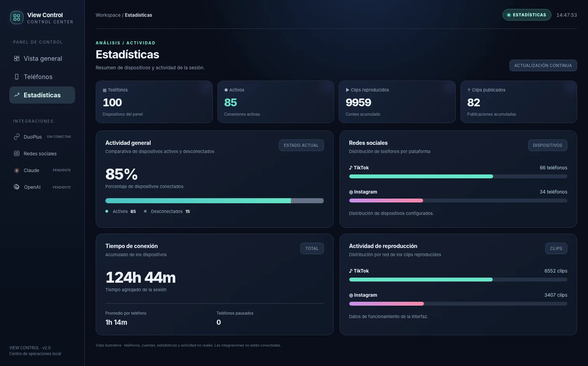Click the Teléfonos phone icon in sidebar
Screen dimensions: 588x366
tap(17, 77)
